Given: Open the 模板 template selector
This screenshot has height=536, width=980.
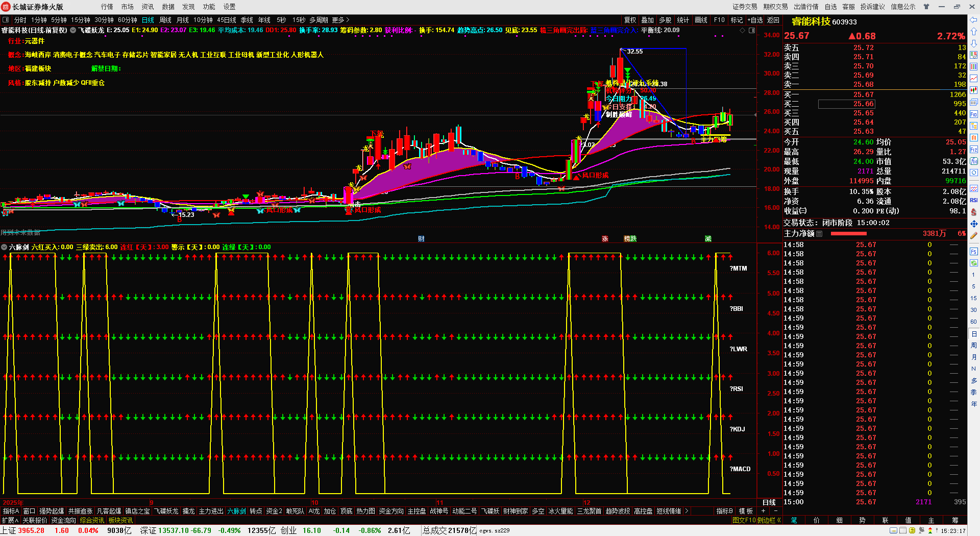Looking at the screenshot, I should coord(746,511).
